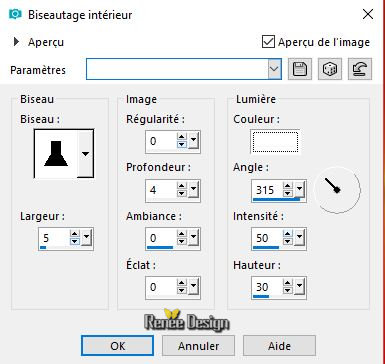Open the Paramètres preset dropdown
385x364 pixels.
(x=274, y=69)
